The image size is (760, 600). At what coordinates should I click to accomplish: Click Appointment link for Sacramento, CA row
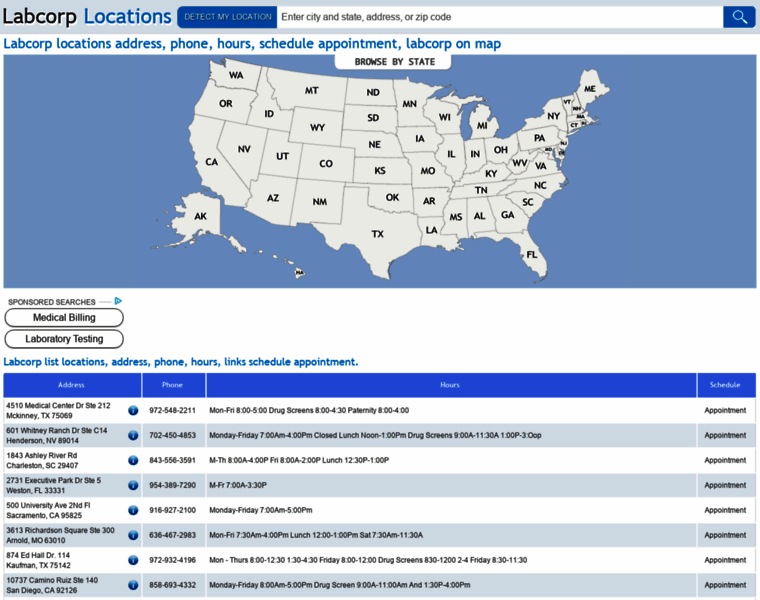[725, 510]
